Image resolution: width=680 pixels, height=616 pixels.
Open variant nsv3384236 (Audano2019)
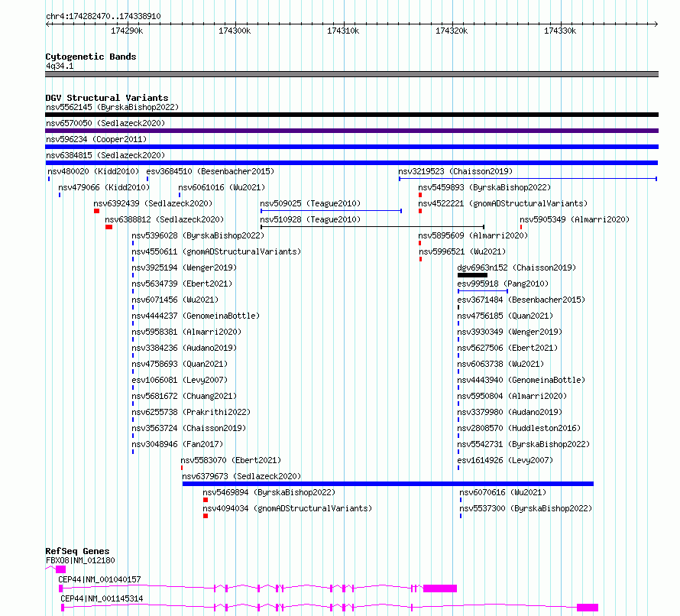pyautogui.click(x=184, y=348)
